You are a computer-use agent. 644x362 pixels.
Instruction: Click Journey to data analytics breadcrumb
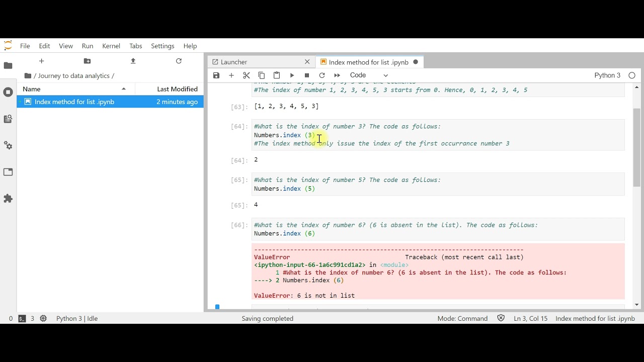[x=73, y=76]
